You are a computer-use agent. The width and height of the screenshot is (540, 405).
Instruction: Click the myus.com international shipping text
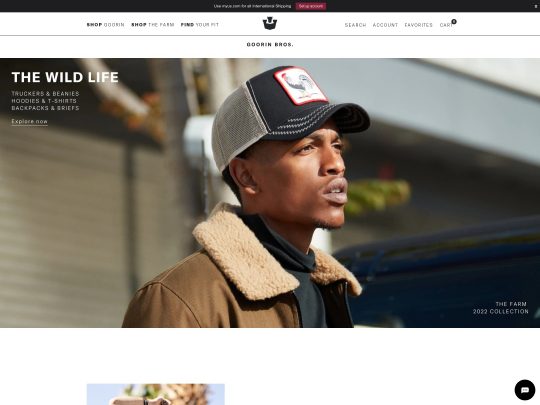[252, 6]
